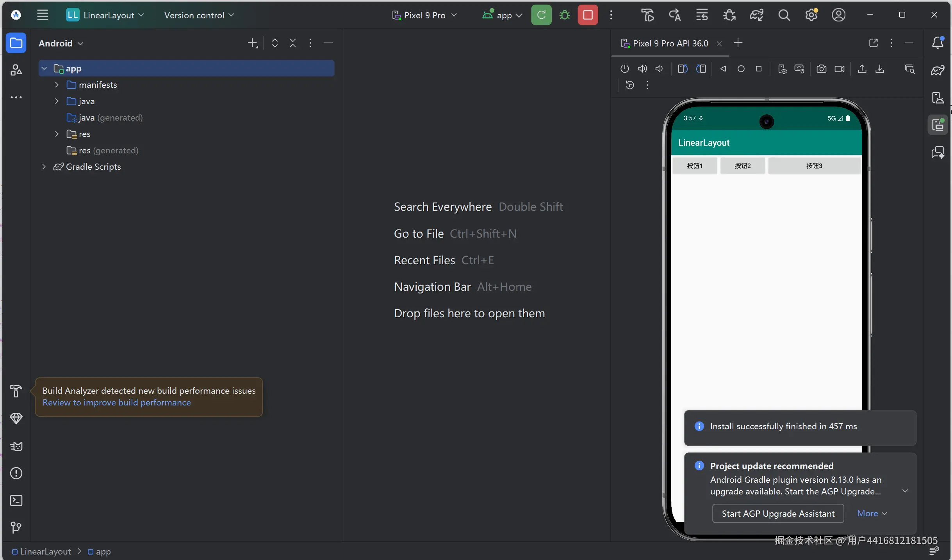The image size is (952, 560).
Task: Click the red Stop app button
Action: [x=588, y=15]
